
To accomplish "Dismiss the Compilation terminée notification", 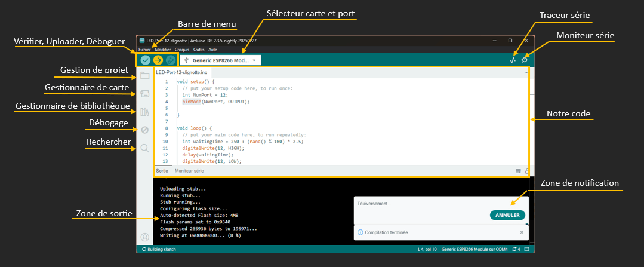I will (x=522, y=232).
